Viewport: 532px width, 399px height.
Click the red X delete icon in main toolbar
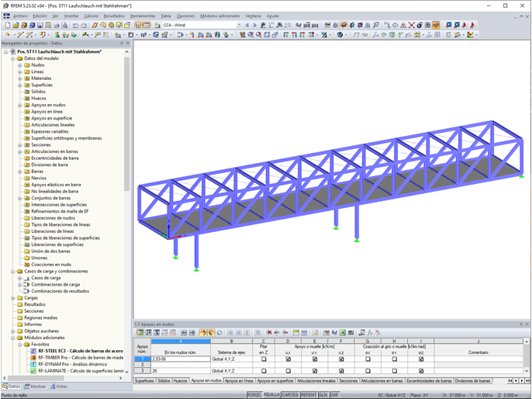coord(412,25)
